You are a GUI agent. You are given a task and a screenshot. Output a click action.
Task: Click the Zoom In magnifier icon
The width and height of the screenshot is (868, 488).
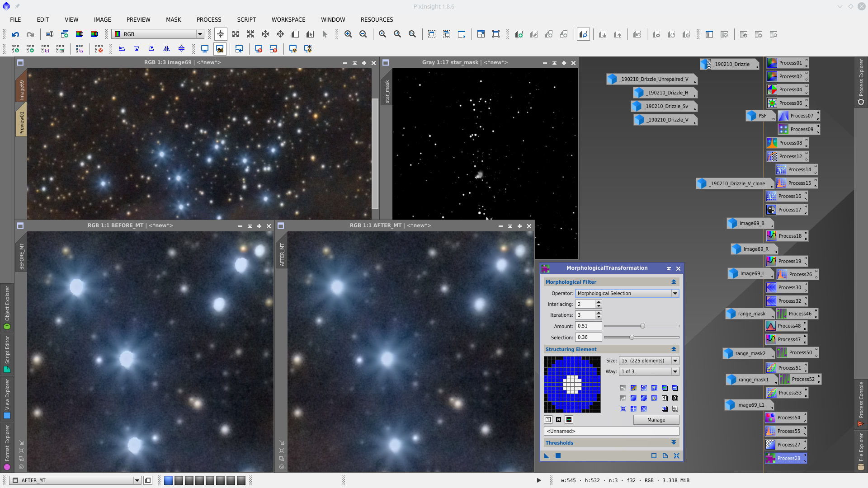coord(348,34)
